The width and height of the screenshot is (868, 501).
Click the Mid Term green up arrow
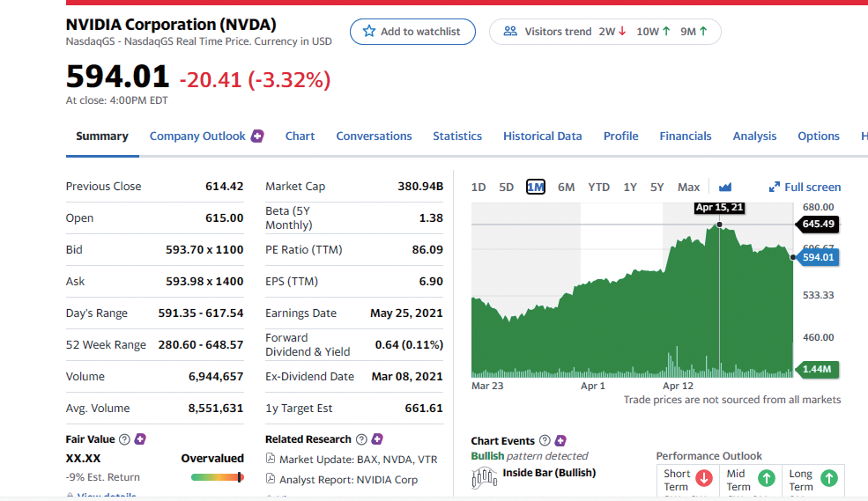[767, 478]
